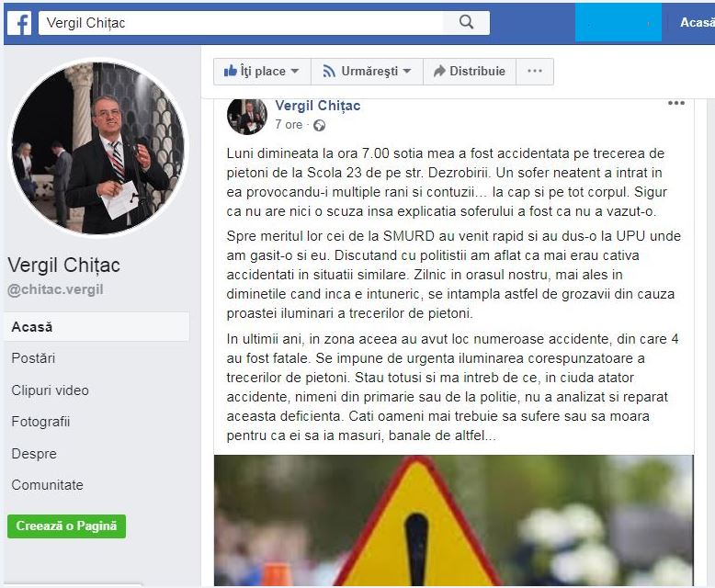Click the thumbs-up icon on Îți place
715x588 pixels.
(x=231, y=71)
